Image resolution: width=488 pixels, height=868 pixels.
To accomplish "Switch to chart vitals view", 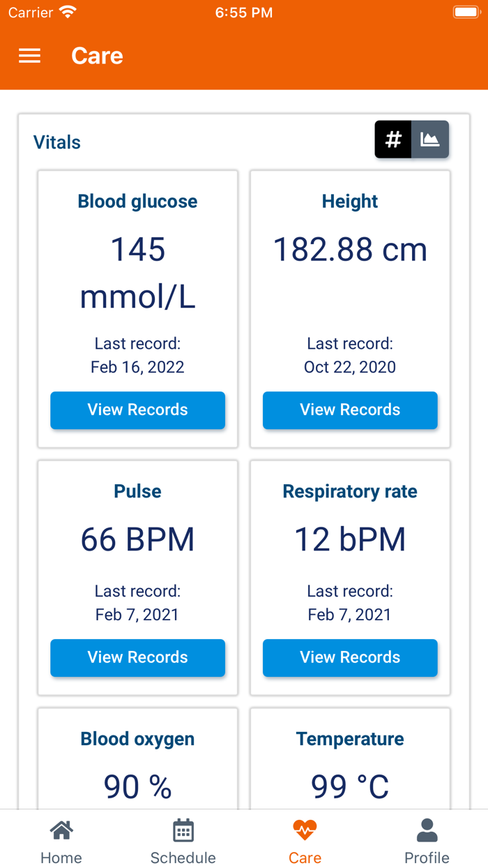I will point(430,140).
